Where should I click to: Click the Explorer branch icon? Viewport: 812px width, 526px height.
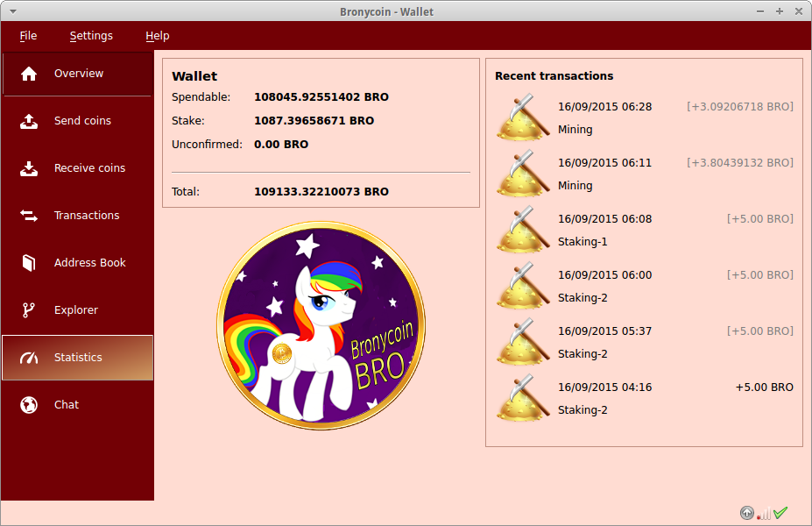point(29,309)
